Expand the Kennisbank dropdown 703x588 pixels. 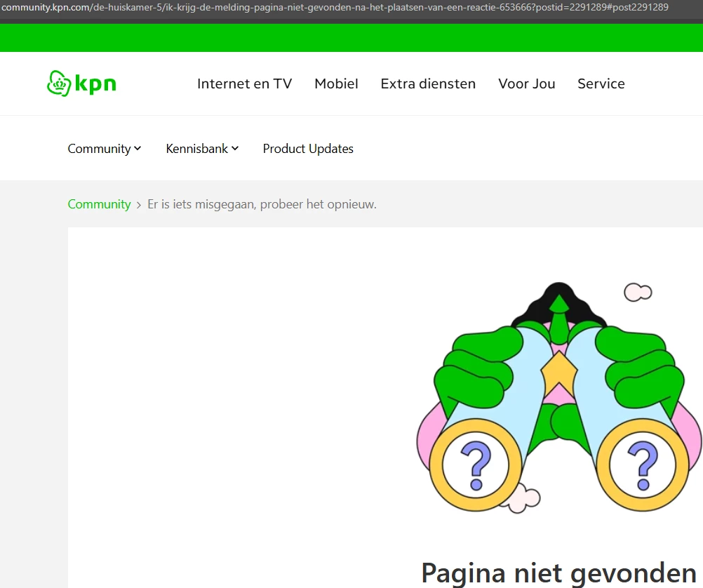pos(202,149)
